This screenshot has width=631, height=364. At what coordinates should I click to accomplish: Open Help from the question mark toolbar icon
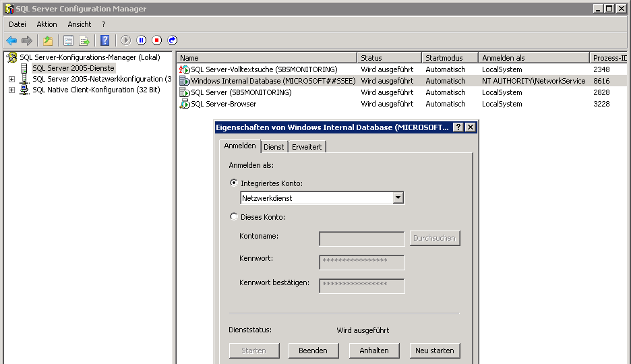coord(104,40)
